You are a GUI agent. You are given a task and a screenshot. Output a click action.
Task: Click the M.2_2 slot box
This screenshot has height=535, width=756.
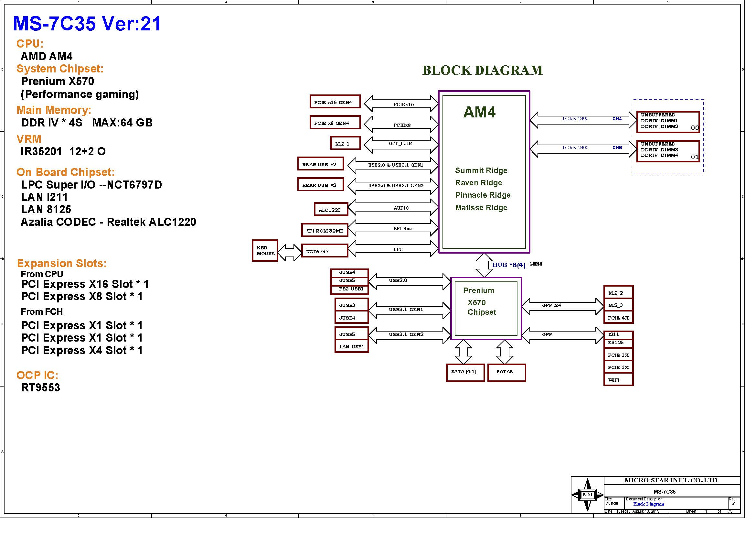(618, 292)
